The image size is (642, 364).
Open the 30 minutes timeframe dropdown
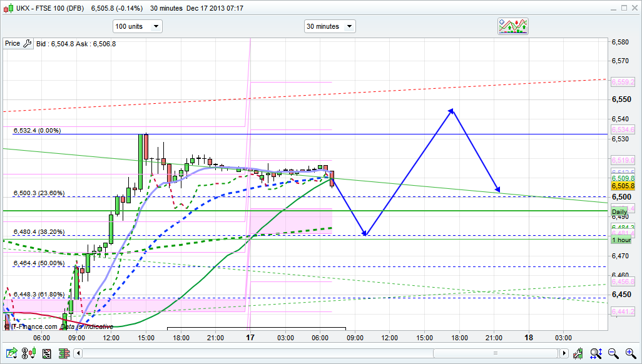[x=330, y=26]
